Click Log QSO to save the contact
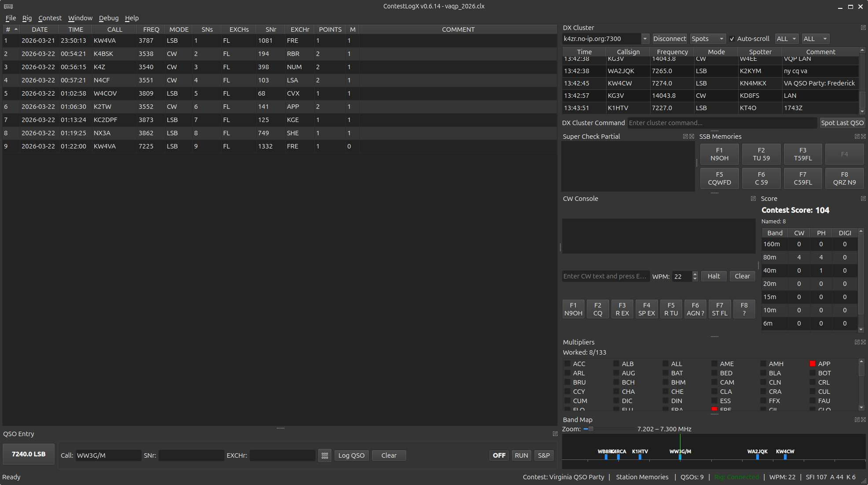This screenshot has width=868, height=485. point(351,455)
